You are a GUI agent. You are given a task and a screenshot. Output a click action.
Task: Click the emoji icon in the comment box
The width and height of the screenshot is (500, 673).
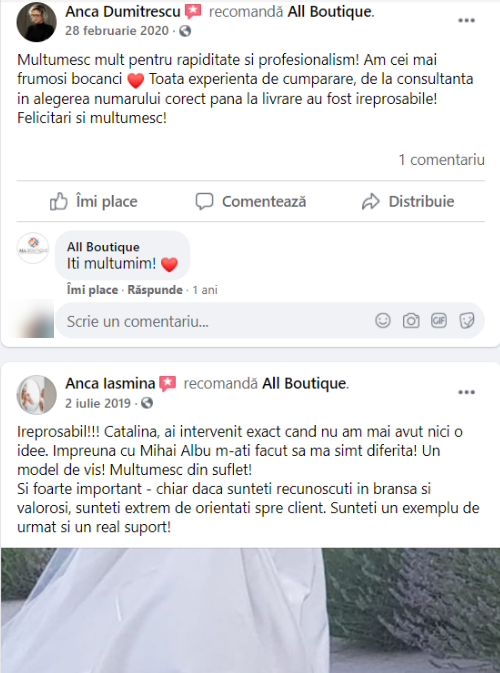point(383,321)
